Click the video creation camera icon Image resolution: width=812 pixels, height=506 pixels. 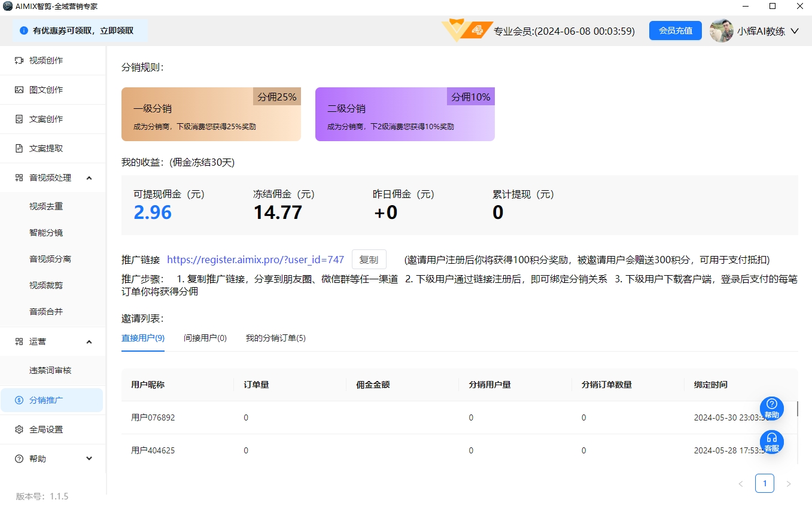(x=19, y=60)
